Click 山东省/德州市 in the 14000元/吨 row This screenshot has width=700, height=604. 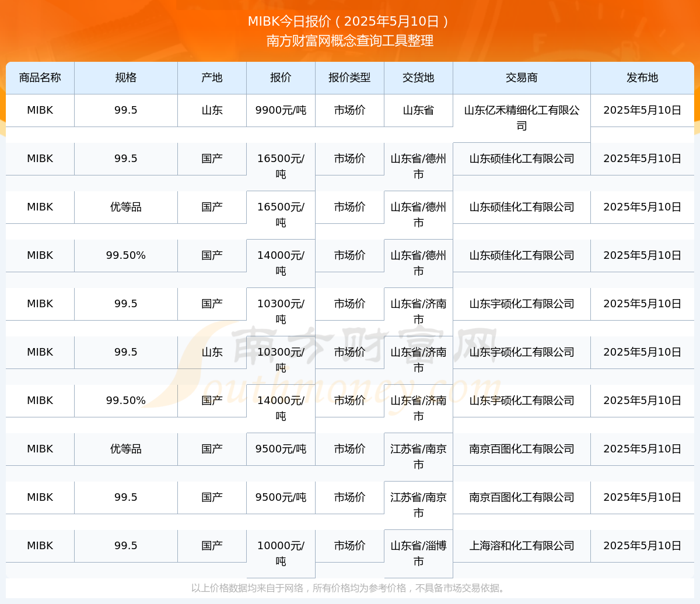[419, 263]
